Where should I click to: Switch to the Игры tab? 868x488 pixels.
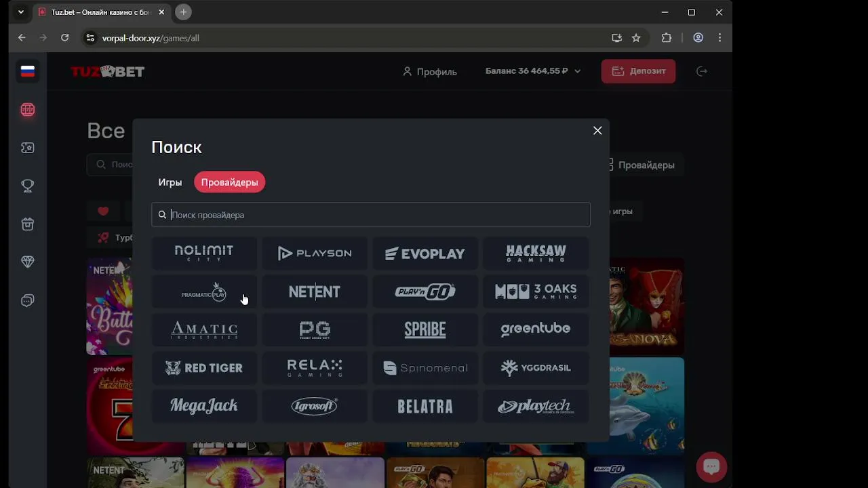point(170,182)
